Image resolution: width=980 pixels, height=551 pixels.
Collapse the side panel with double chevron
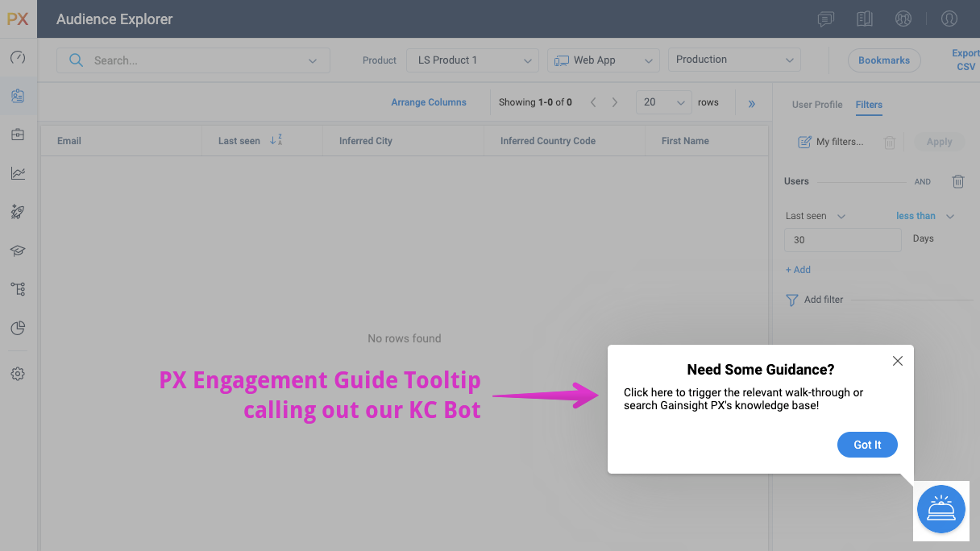point(752,103)
